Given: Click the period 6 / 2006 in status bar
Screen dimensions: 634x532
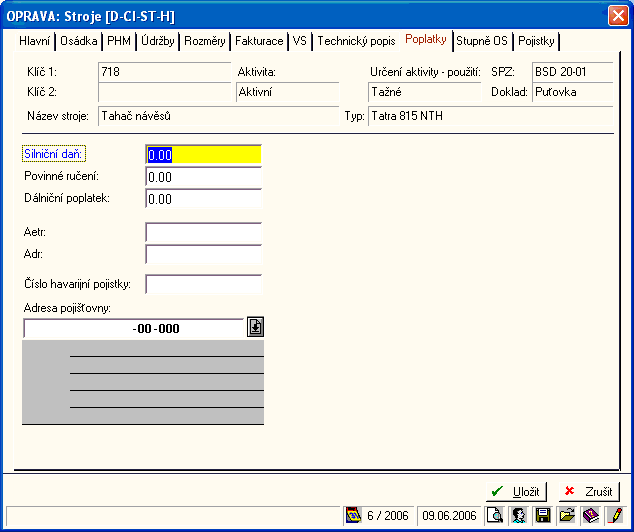Looking at the screenshot, I should (388, 516).
